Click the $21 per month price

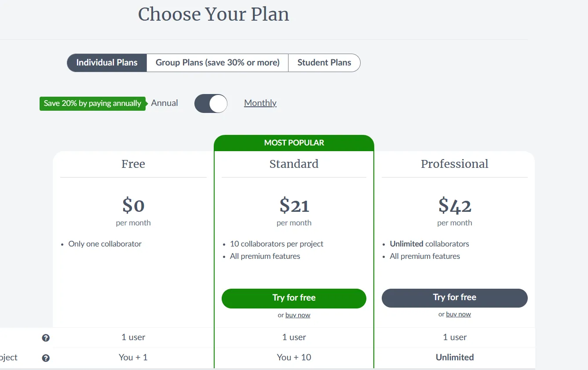pyautogui.click(x=294, y=206)
